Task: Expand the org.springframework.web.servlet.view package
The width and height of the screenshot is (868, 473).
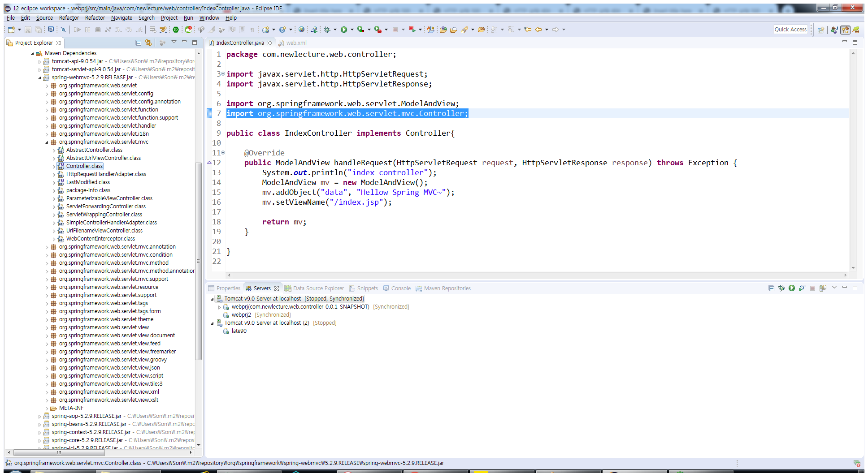Action: [x=47, y=327]
